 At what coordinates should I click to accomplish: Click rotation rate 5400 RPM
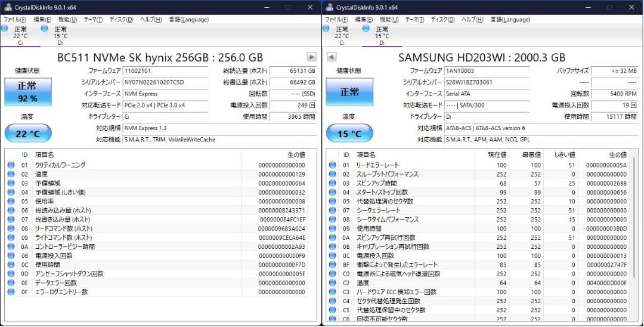click(615, 94)
